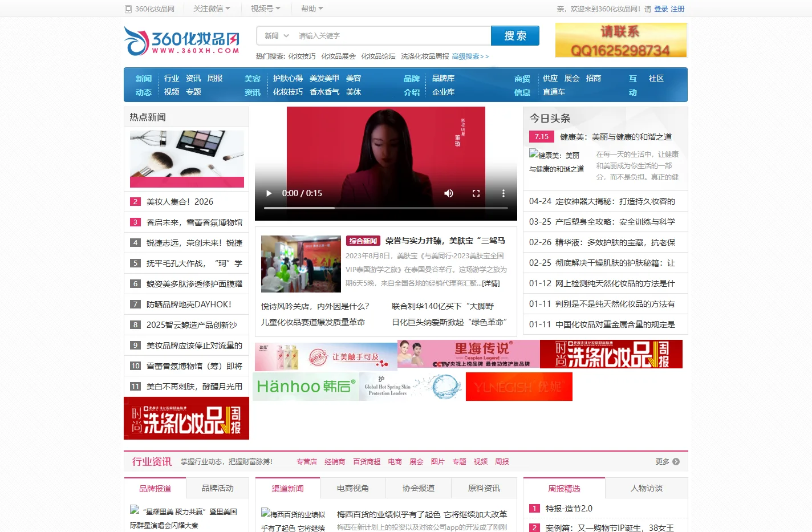Viewport: 812px width, 532px height.
Task: Open the 专营店 link under 行业资讯
Action: tap(306, 462)
